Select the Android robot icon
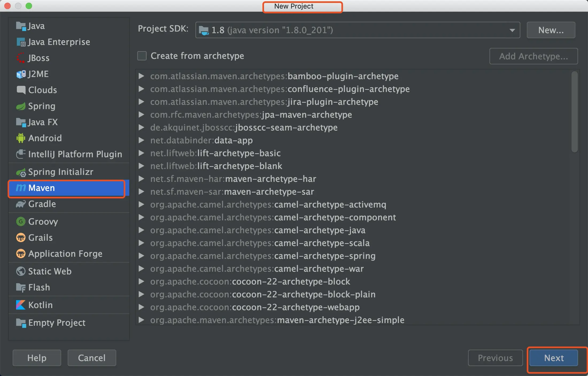The height and width of the screenshot is (376, 588). pyautogui.click(x=21, y=138)
